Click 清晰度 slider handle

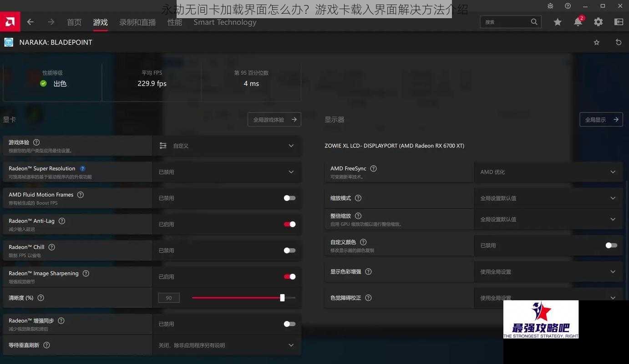coord(282,298)
